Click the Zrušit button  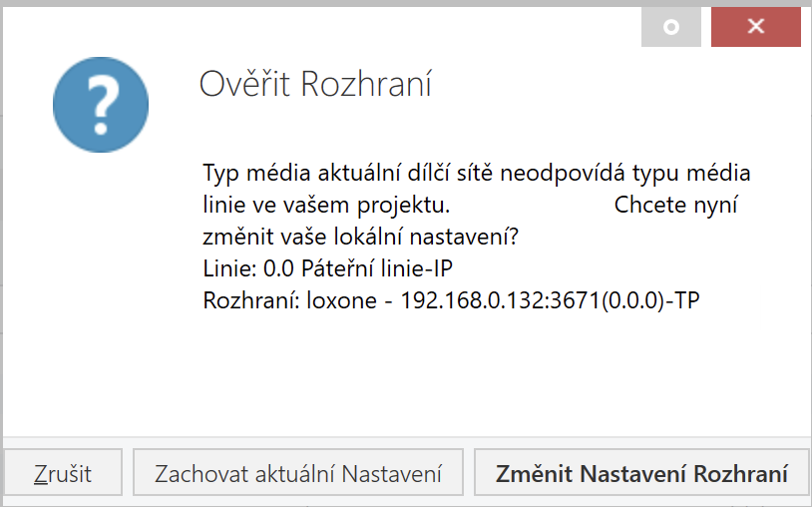coord(63,473)
